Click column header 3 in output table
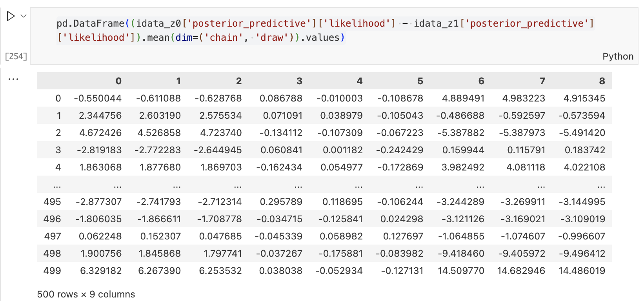 pos(299,81)
